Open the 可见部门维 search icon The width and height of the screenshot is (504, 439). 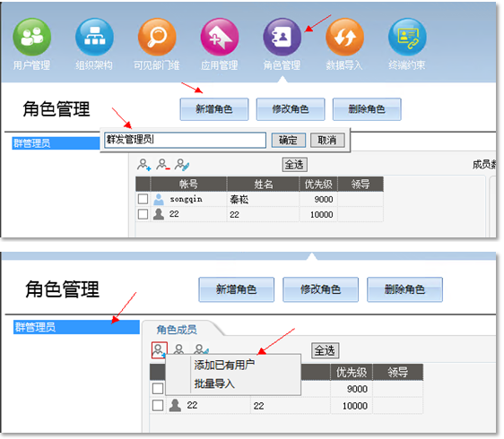coord(157,37)
